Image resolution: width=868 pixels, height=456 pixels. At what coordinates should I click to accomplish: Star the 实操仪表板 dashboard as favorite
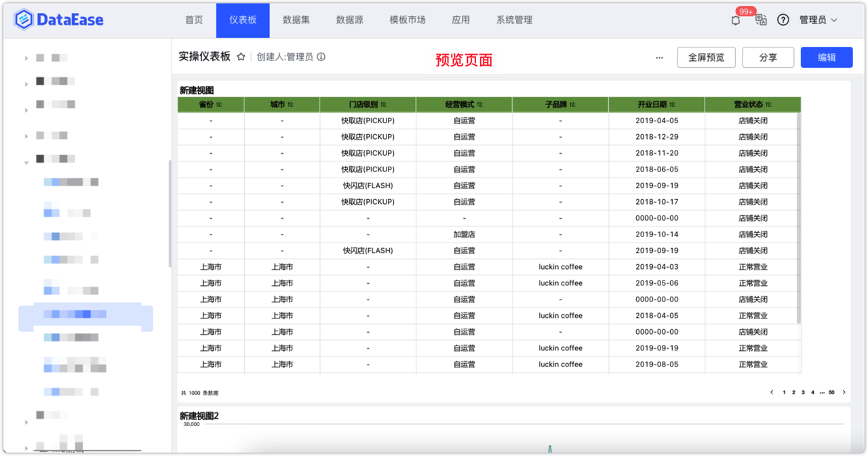click(241, 57)
